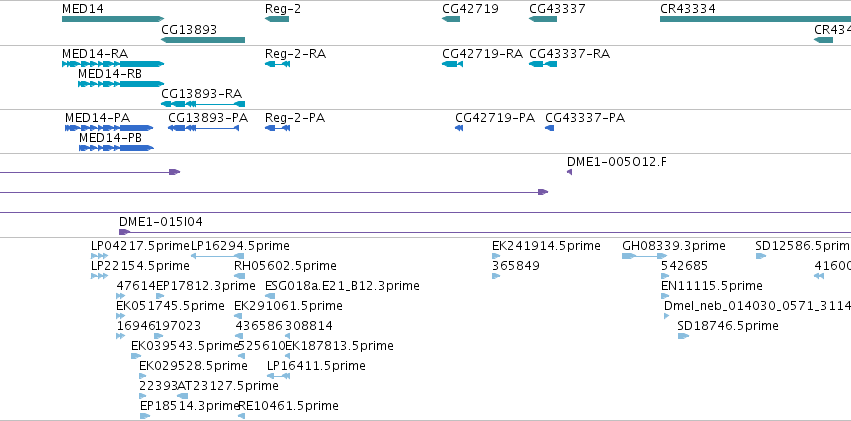Click the Reg-2 gene arrow glyph
Viewport: 851px width, 421px height.
click(x=277, y=19)
